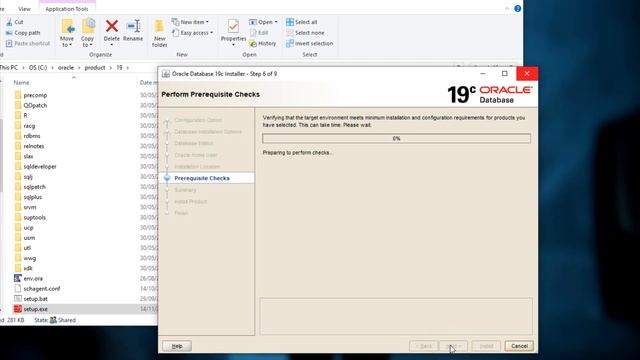Collapse the File Explorer ribbon with the chevron
The height and width of the screenshot is (360, 640).
pyautogui.click(x=507, y=8)
